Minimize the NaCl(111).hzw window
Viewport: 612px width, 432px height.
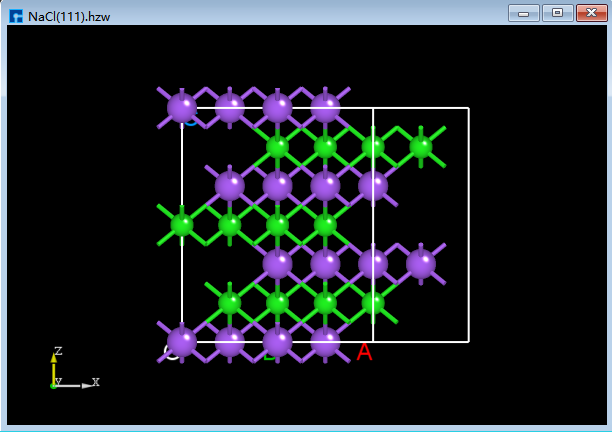pos(524,13)
